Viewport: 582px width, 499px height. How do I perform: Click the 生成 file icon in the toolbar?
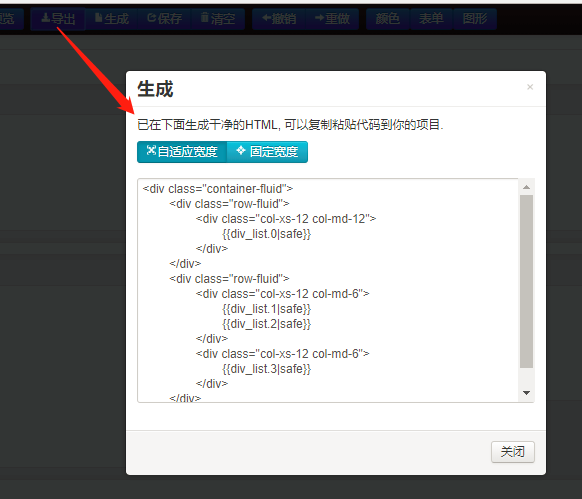[x=99, y=18]
